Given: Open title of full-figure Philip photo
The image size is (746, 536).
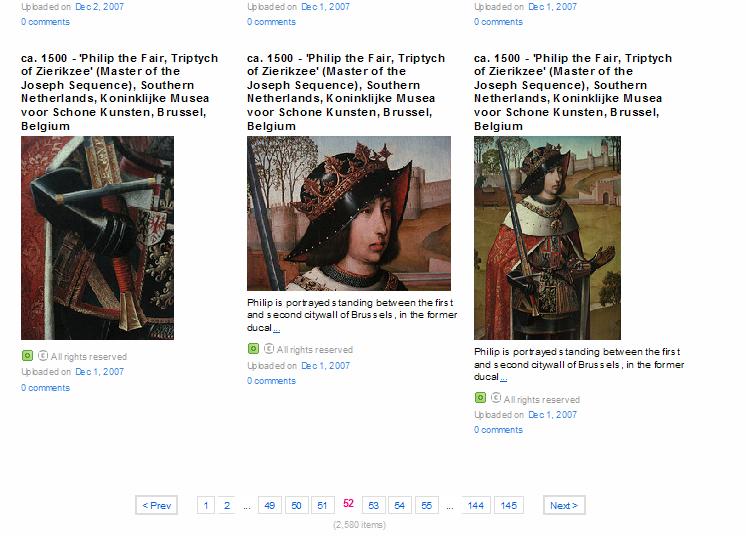Looking at the screenshot, I should tap(573, 92).
